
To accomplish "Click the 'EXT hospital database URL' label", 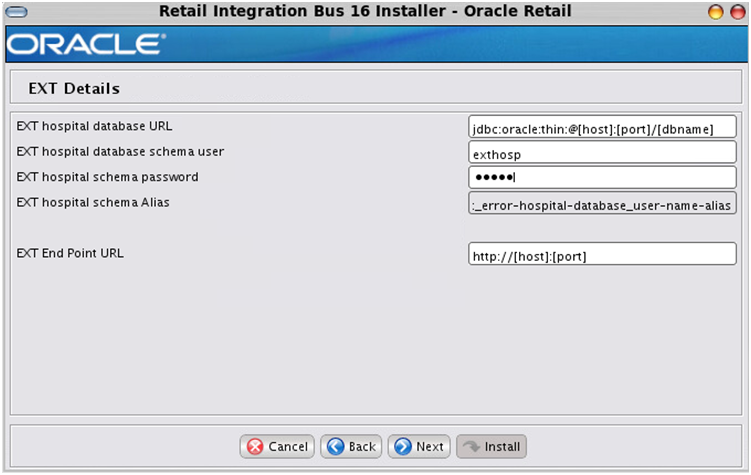I will point(94,126).
